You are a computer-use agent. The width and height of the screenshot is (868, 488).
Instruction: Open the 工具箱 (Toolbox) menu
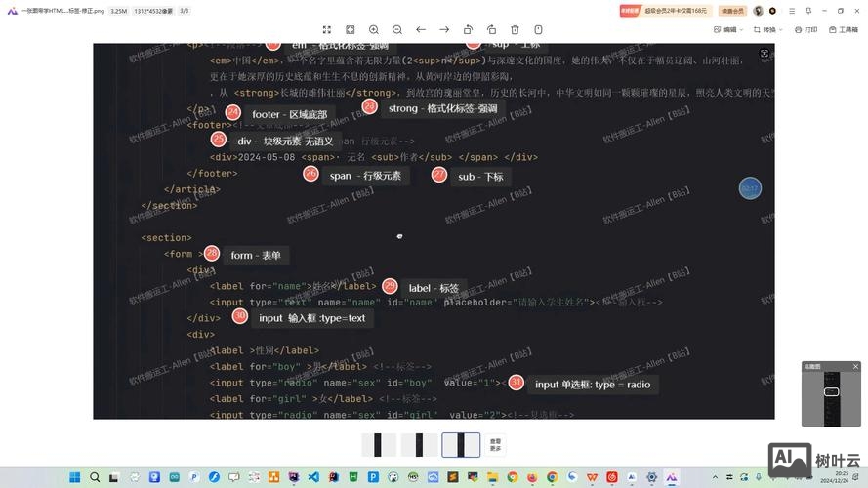click(x=843, y=30)
